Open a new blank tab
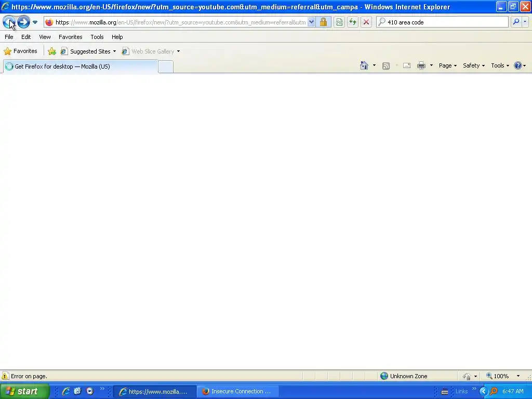 166,66
